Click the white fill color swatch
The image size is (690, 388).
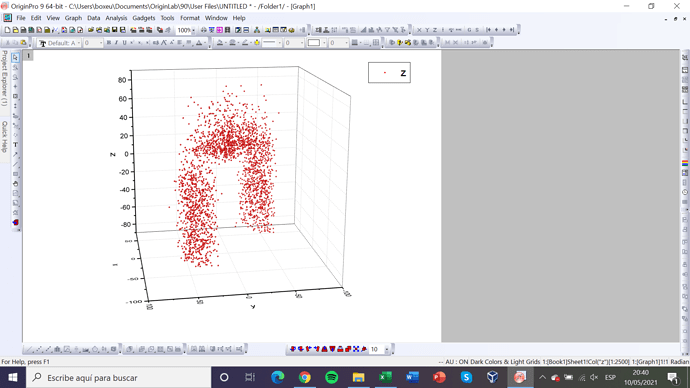[x=314, y=43]
